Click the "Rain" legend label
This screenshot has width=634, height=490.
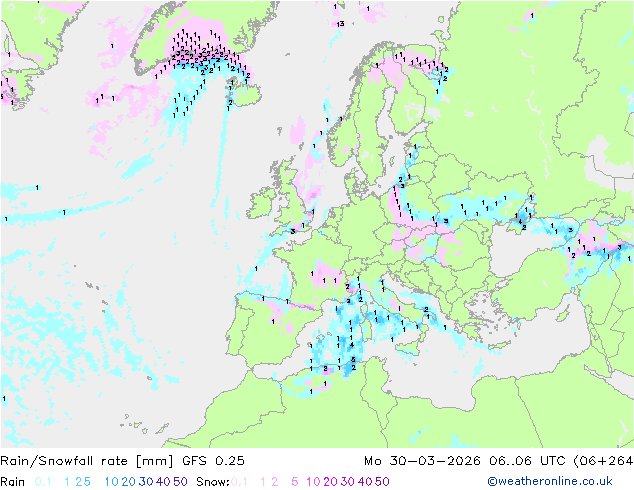point(12,482)
